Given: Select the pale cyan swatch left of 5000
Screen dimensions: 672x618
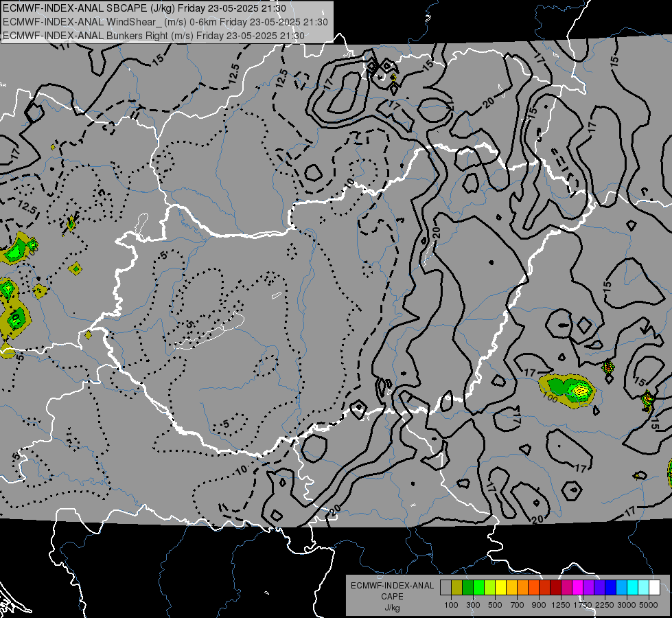Looking at the screenshot, I should (644, 588).
